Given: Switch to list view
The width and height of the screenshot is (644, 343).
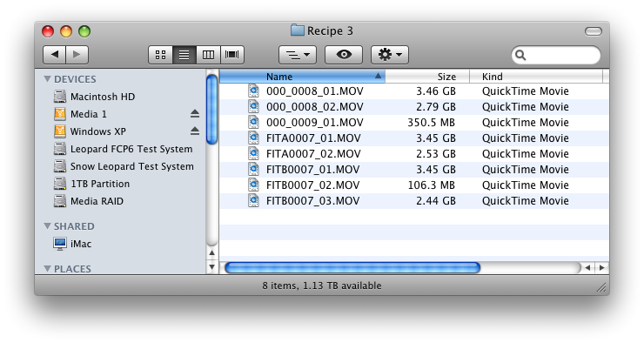Looking at the screenshot, I should coord(184,55).
